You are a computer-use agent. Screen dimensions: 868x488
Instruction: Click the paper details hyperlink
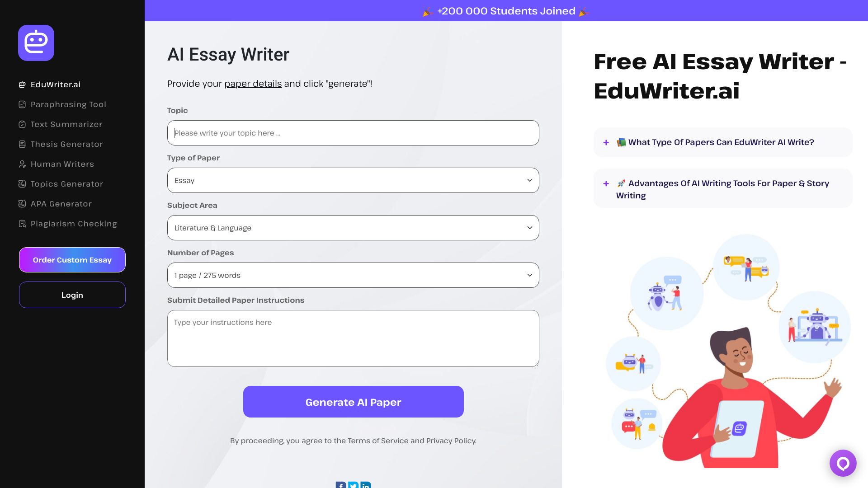click(x=253, y=83)
